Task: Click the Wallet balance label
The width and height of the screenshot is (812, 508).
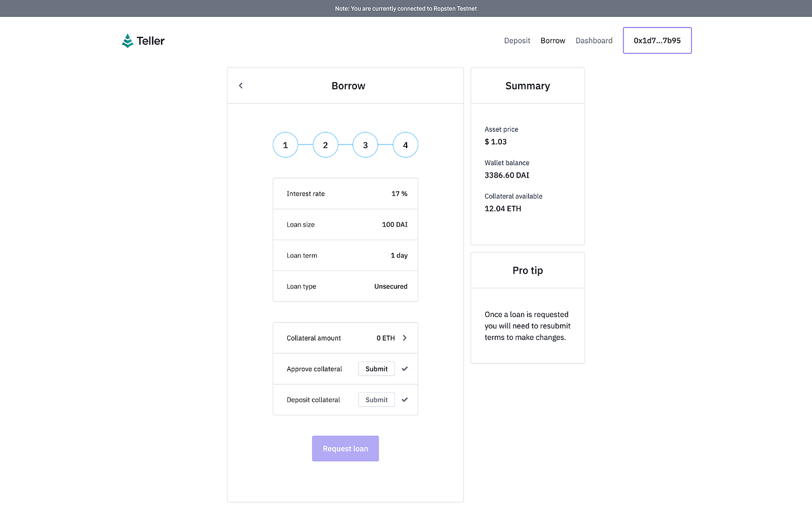Action: tap(507, 163)
